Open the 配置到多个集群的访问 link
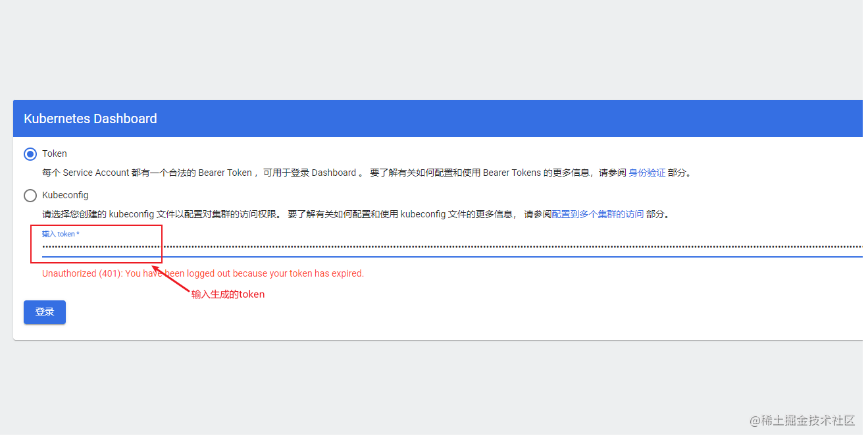This screenshot has width=868, height=440. pos(598,214)
